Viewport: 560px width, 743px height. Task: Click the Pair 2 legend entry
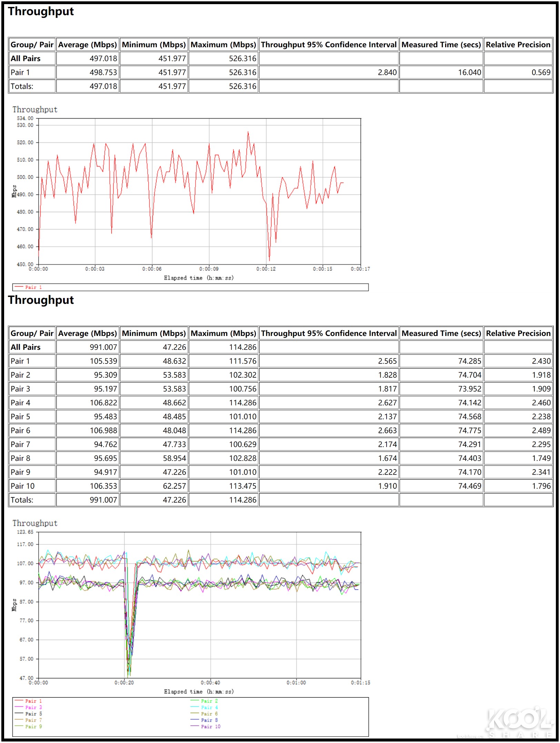coord(209,702)
